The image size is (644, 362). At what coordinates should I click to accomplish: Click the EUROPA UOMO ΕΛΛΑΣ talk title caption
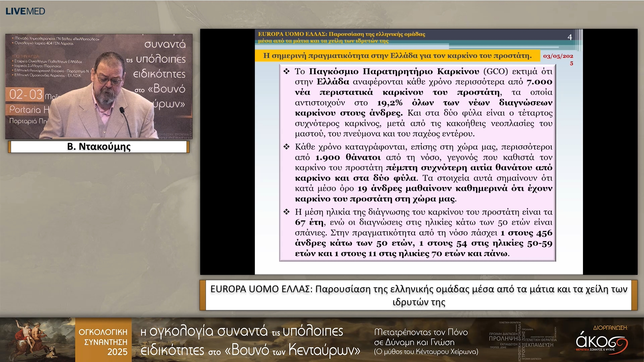pos(419,295)
